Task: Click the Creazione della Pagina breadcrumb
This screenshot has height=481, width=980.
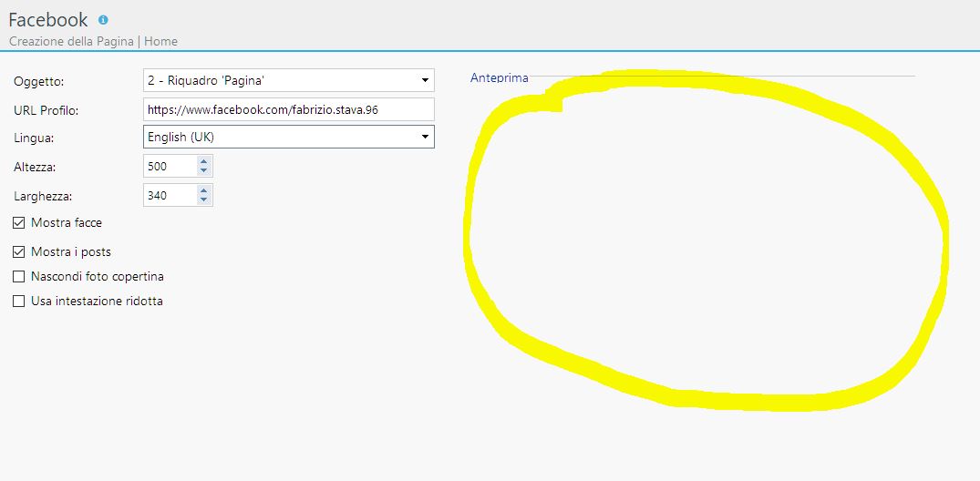Action: tap(71, 41)
